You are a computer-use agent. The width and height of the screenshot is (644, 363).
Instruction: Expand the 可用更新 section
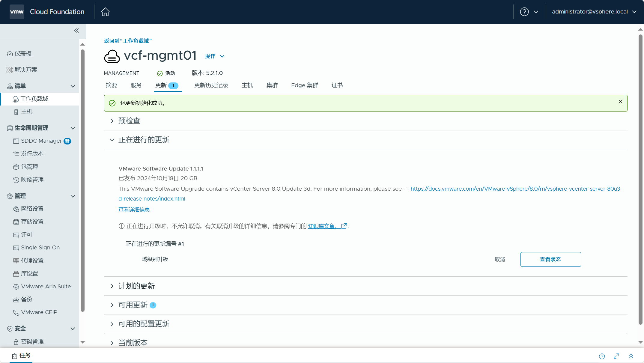coord(112,305)
